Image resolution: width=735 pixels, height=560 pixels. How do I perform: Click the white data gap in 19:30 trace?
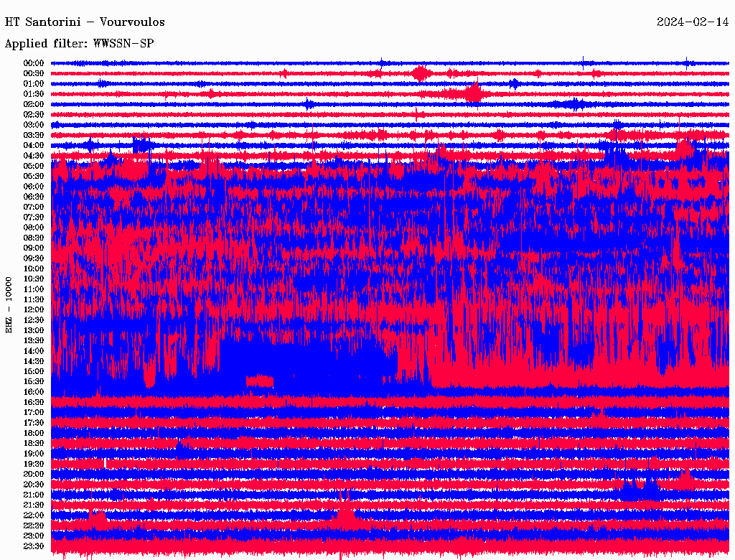point(105,463)
